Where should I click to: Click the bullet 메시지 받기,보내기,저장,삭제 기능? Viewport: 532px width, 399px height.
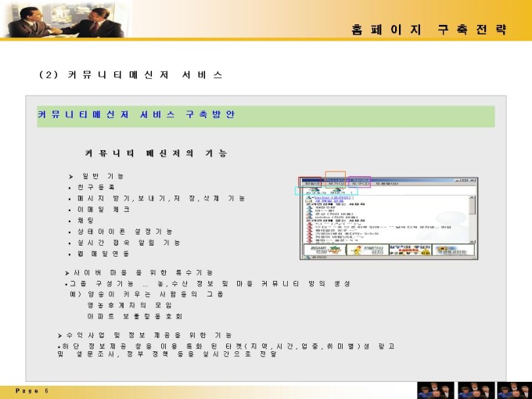pos(156,198)
